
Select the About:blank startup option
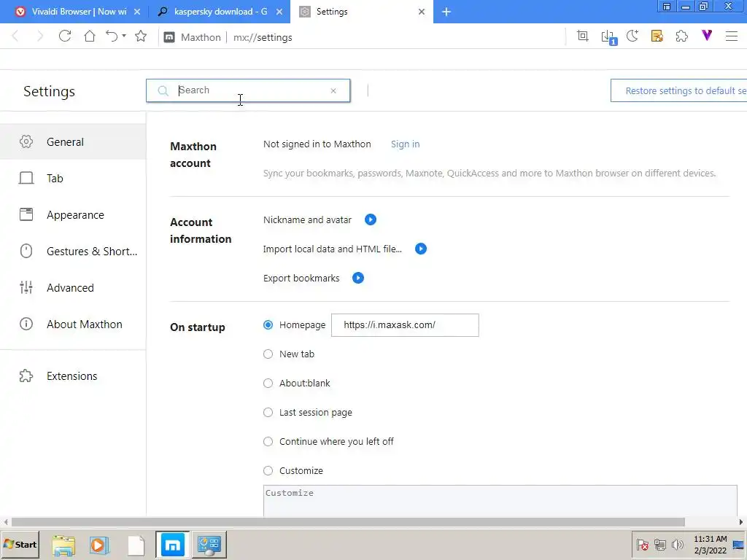pos(268,384)
